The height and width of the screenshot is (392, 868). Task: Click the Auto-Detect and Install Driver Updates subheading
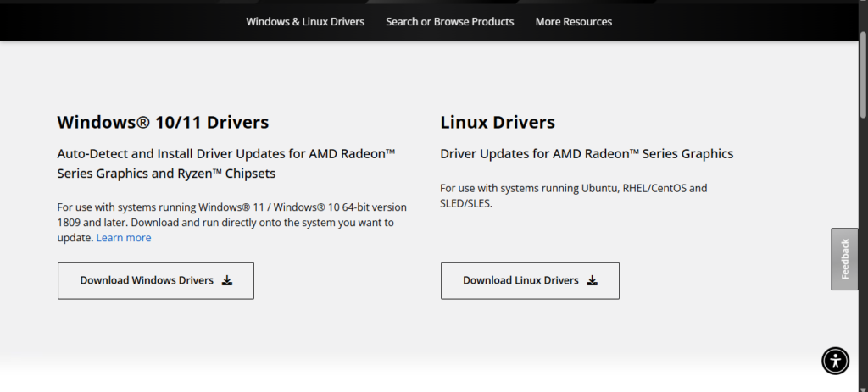[x=226, y=154]
